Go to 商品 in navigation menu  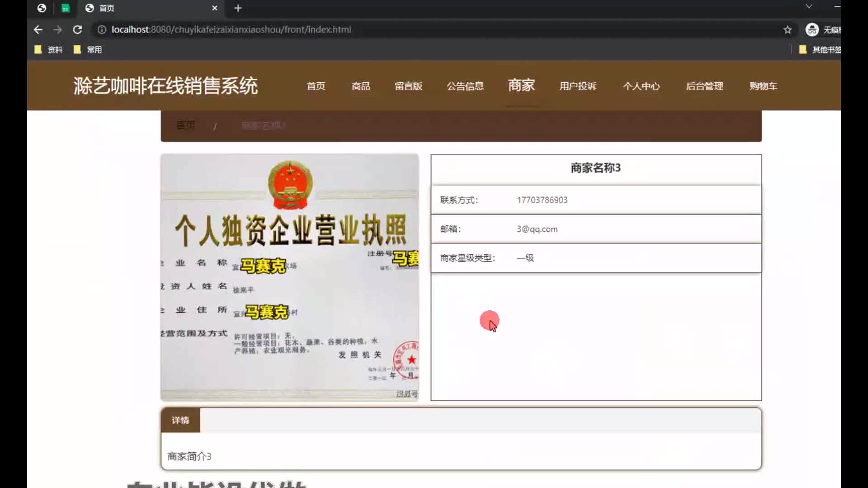tap(361, 86)
